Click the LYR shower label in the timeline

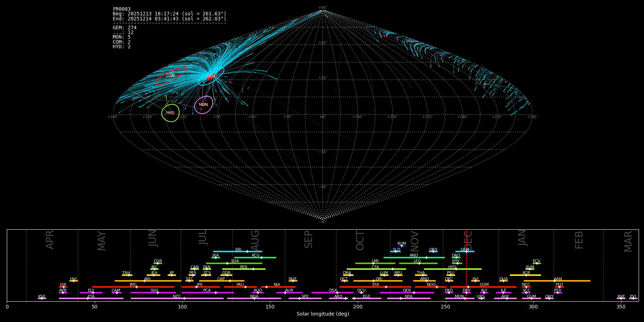pos(63,285)
